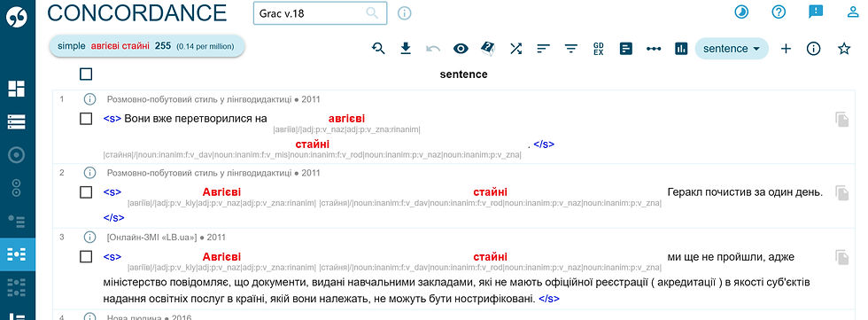Click red keyword стайні in line 1
The height and width of the screenshot is (320, 868).
click(x=312, y=144)
